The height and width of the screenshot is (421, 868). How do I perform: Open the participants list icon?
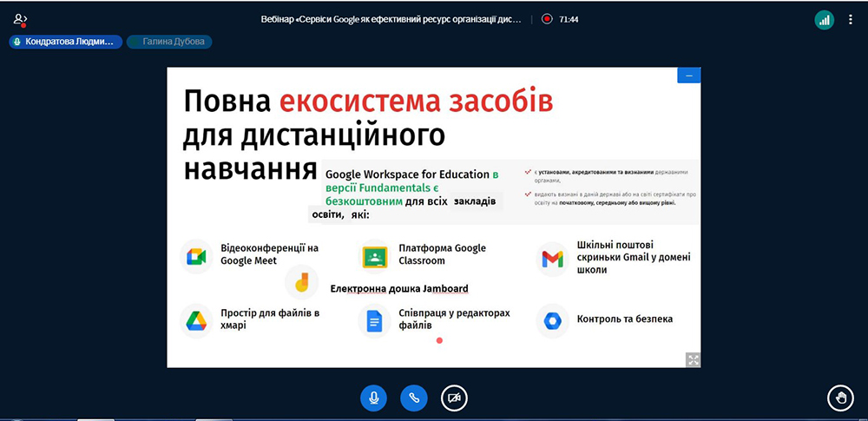point(20,20)
